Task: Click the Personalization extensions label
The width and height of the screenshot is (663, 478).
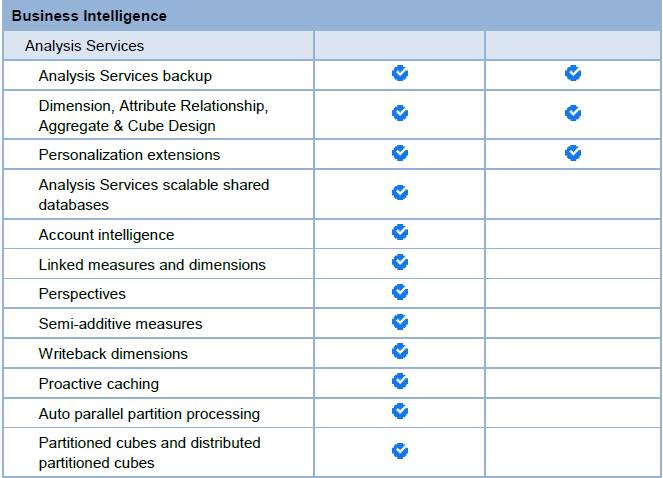Action: (129, 155)
